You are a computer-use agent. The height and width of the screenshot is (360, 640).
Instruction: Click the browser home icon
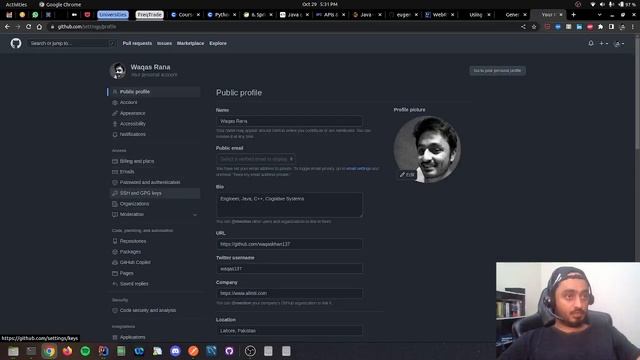click(x=39, y=27)
